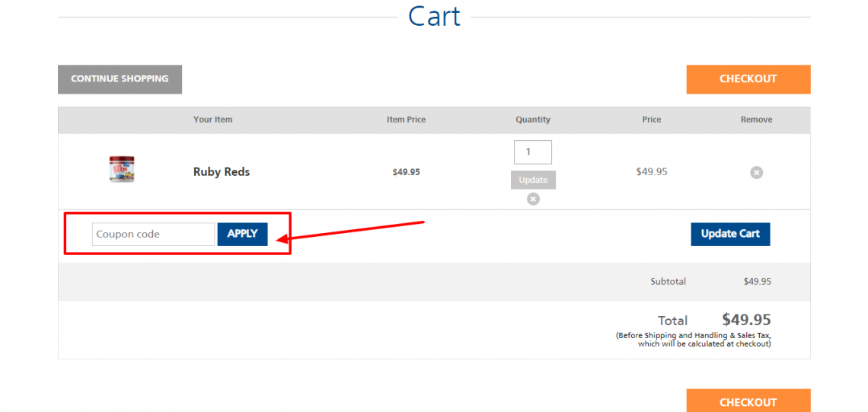Click the Your Item column header

coord(213,120)
